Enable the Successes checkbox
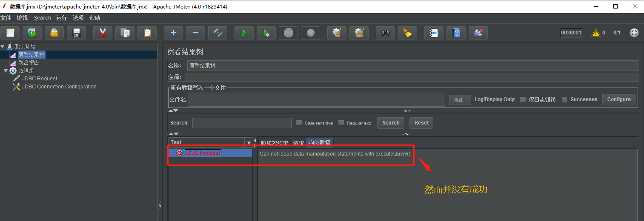This screenshot has width=644, height=221. pyautogui.click(x=565, y=99)
